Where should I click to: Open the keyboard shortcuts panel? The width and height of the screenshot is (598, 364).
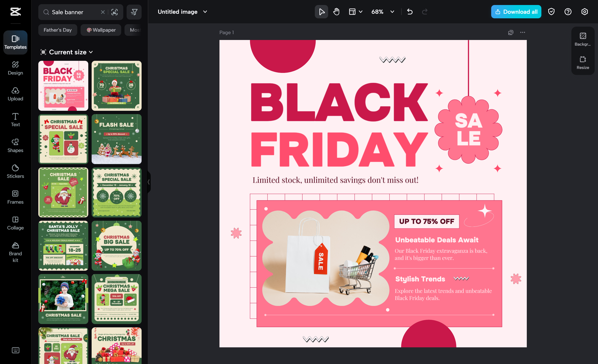(15, 350)
